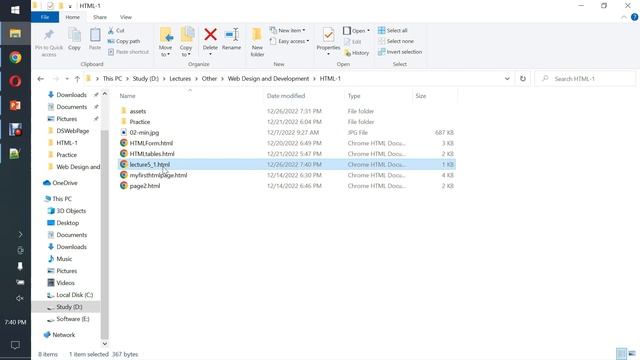The height and width of the screenshot is (360, 640).
Task: Sort by the Size column header
Action: click(x=421, y=96)
